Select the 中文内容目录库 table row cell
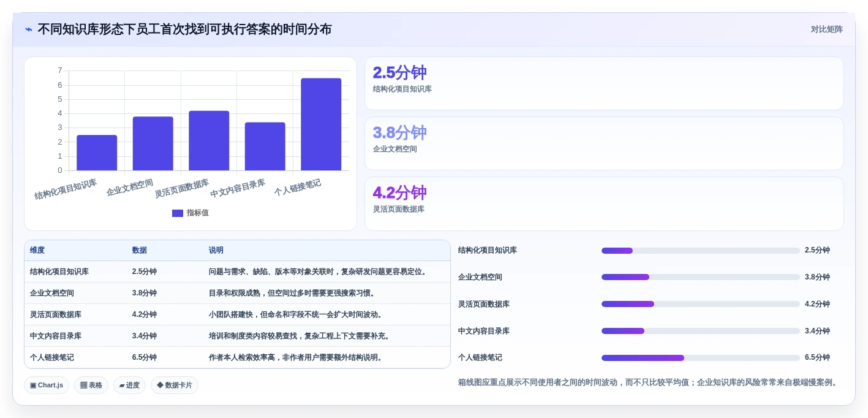This screenshot has width=868, height=418. (56, 336)
